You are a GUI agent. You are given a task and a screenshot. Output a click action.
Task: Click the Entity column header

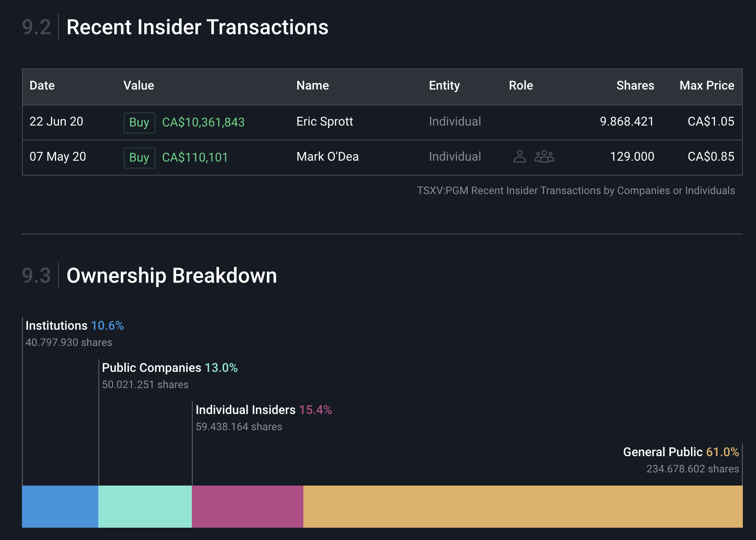tap(444, 86)
